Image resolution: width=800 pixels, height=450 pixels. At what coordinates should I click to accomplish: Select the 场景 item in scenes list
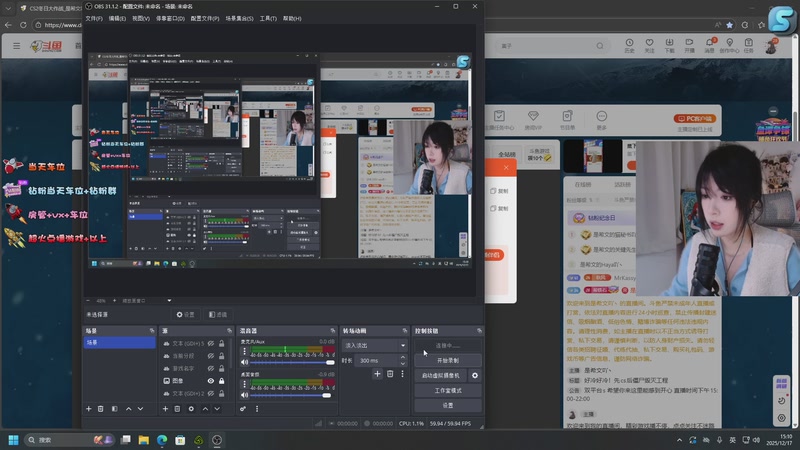(x=119, y=342)
